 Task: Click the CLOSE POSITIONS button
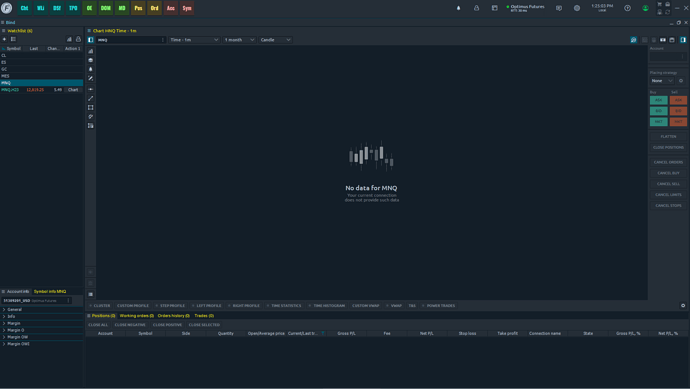[668, 147]
